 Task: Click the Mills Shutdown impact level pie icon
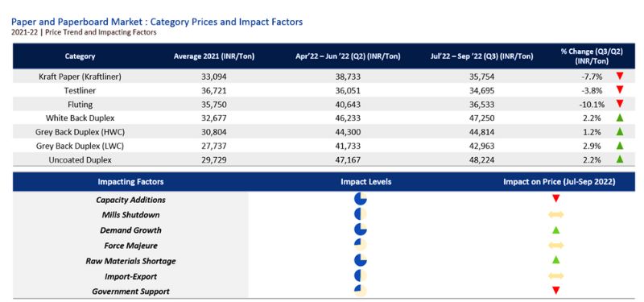pyautogui.click(x=360, y=214)
